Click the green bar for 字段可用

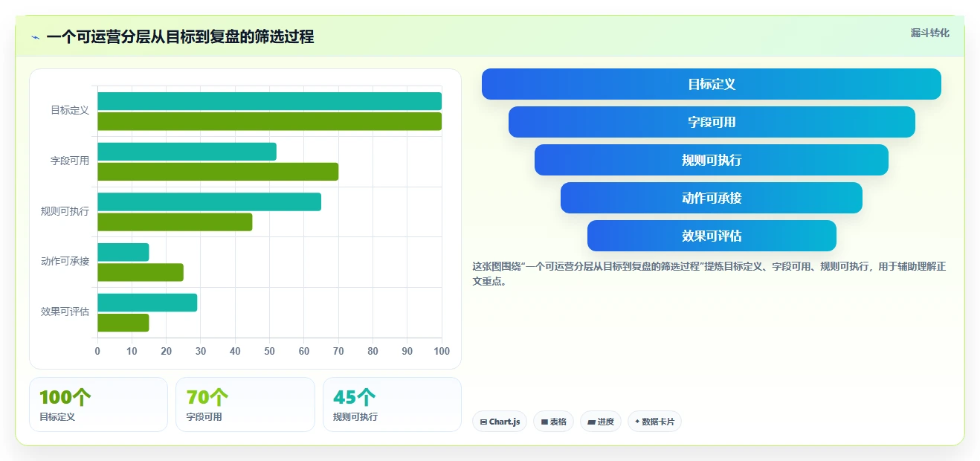coord(218,172)
